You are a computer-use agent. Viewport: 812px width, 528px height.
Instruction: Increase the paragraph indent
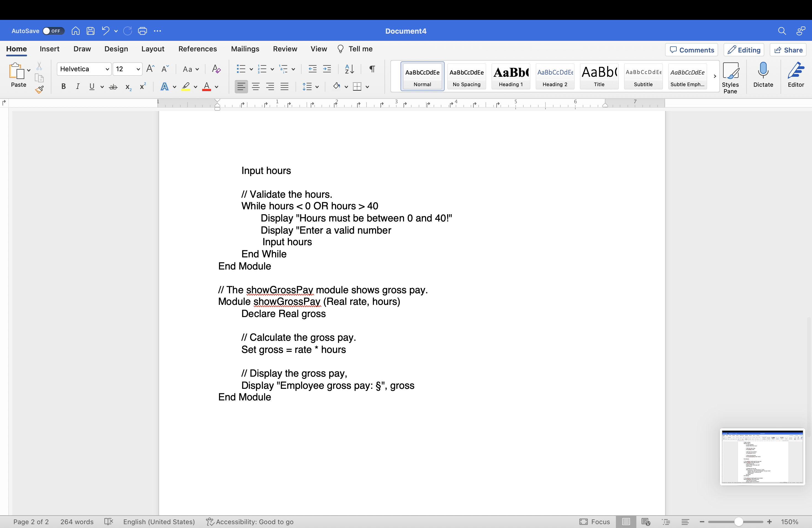(327, 69)
